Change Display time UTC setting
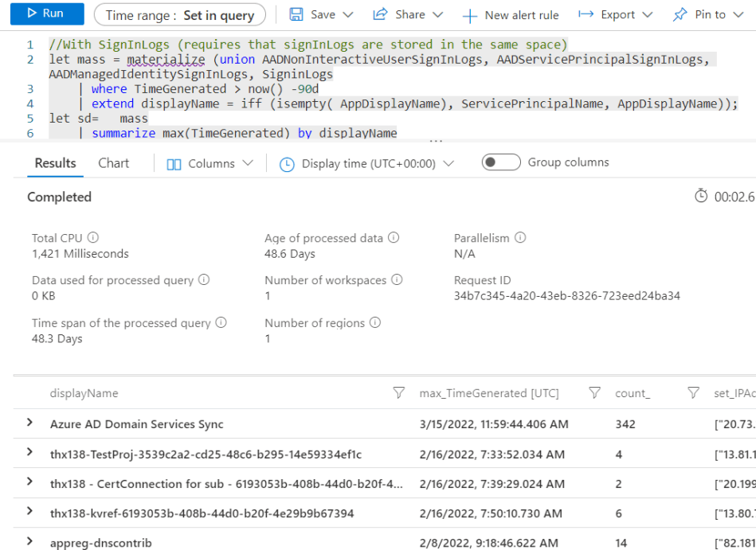Image resolution: width=756 pixels, height=550 pixels. click(x=366, y=163)
